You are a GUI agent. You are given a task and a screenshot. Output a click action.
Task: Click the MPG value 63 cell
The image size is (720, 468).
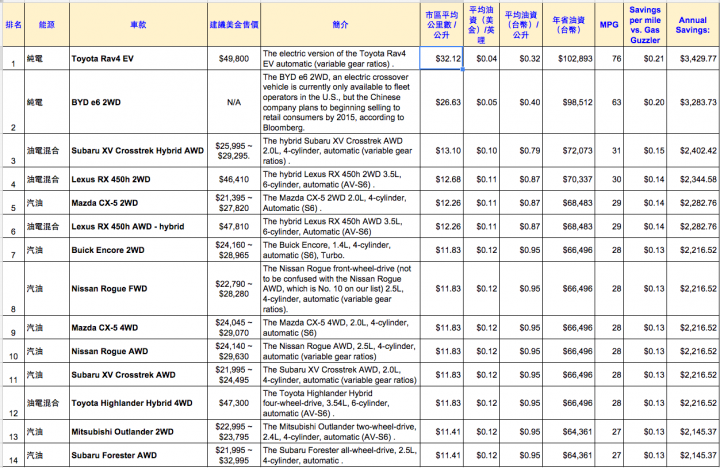tap(609, 102)
